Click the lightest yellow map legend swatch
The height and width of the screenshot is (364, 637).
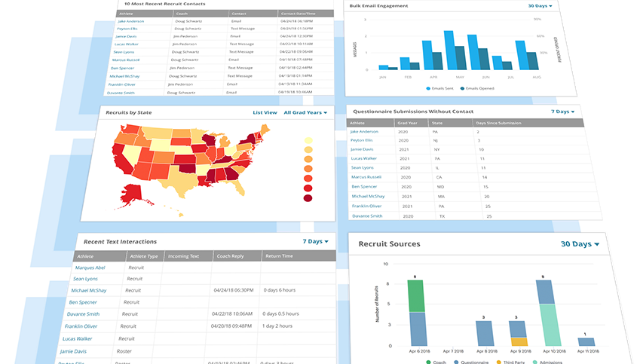(308, 140)
